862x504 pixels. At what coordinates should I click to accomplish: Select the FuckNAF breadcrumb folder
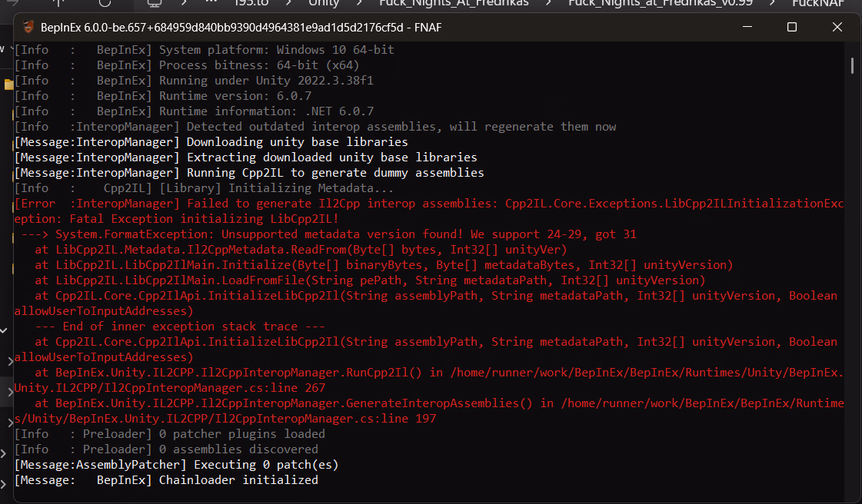(818, 3)
